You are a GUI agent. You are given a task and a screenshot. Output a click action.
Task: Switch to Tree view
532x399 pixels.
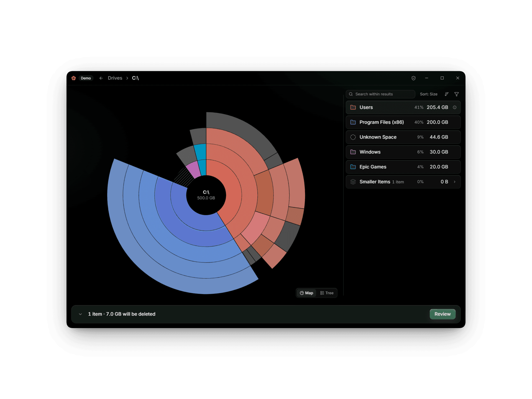327,293
